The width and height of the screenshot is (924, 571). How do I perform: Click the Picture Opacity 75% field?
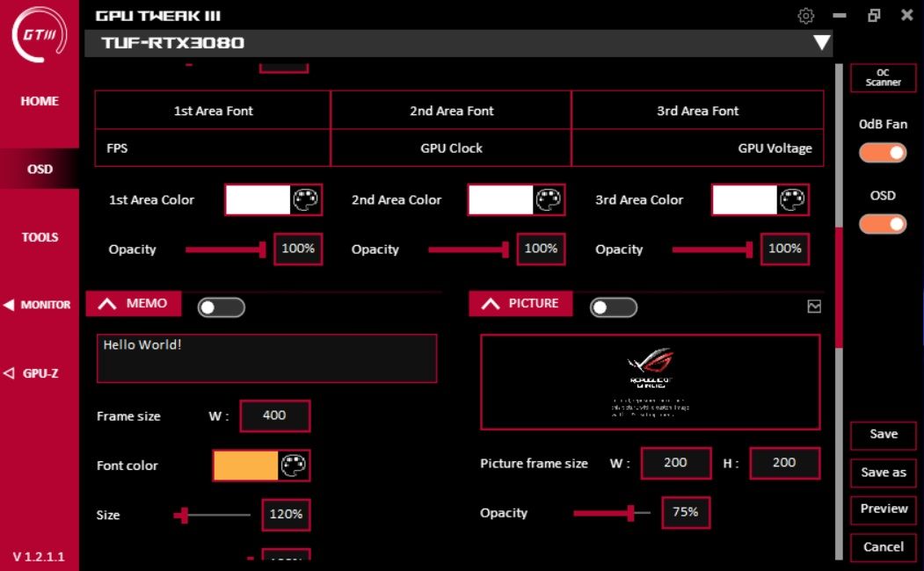686,513
